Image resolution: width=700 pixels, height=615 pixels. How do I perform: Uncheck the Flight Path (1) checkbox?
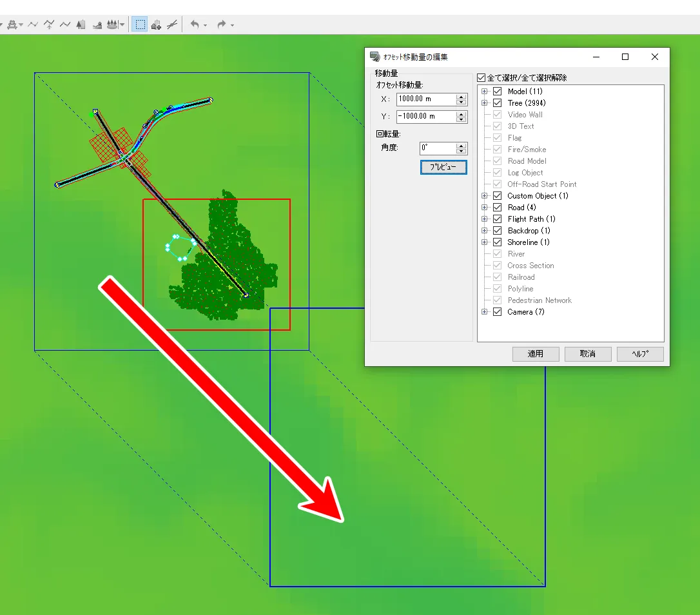tap(497, 219)
